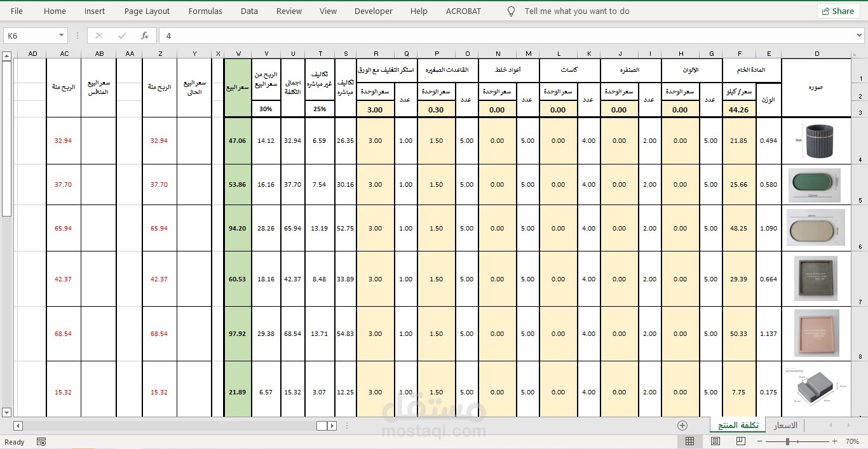
Task: Click the New Sheet plus button
Action: [x=682, y=425]
